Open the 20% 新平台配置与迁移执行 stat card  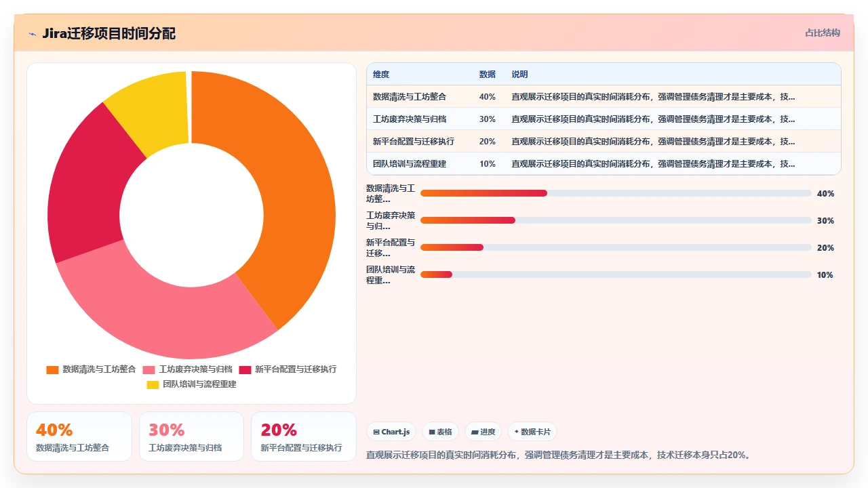click(304, 436)
